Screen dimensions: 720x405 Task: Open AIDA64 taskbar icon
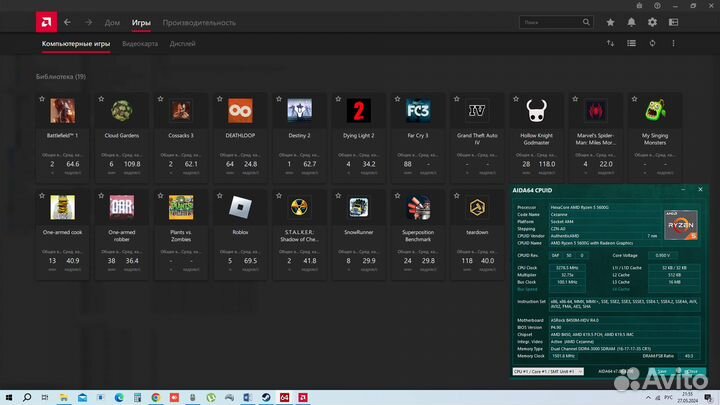point(284,397)
